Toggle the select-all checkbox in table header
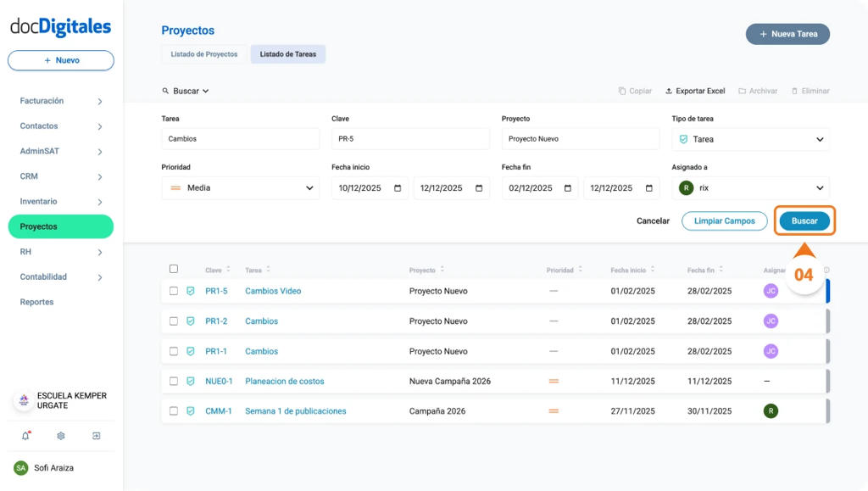Screen dimensions: 868x491 tap(174, 269)
